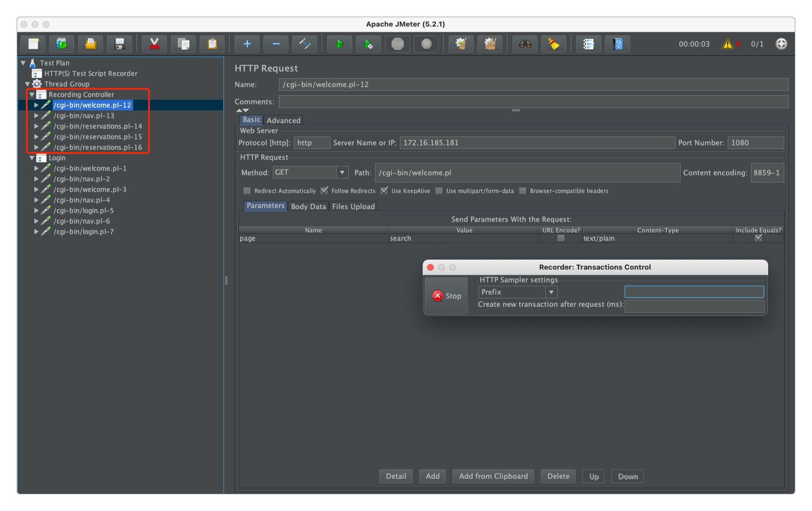Switch to the Body Data tab
Viewport: 812px width, 511px height.
coord(308,206)
